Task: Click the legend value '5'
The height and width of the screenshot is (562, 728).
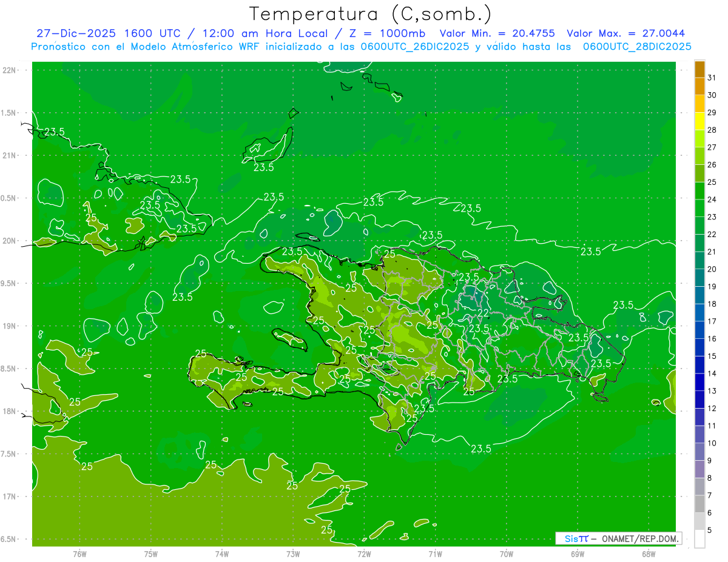Action: point(710,530)
